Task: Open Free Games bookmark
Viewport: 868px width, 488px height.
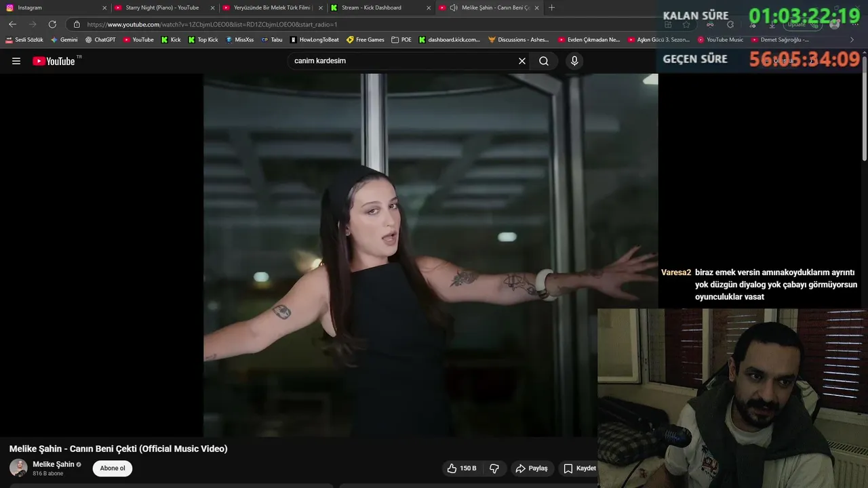Action: point(366,40)
